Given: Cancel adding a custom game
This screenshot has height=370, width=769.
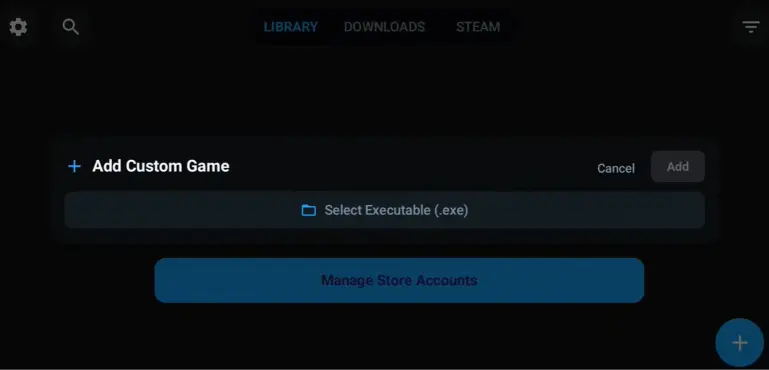Looking at the screenshot, I should point(616,168).
